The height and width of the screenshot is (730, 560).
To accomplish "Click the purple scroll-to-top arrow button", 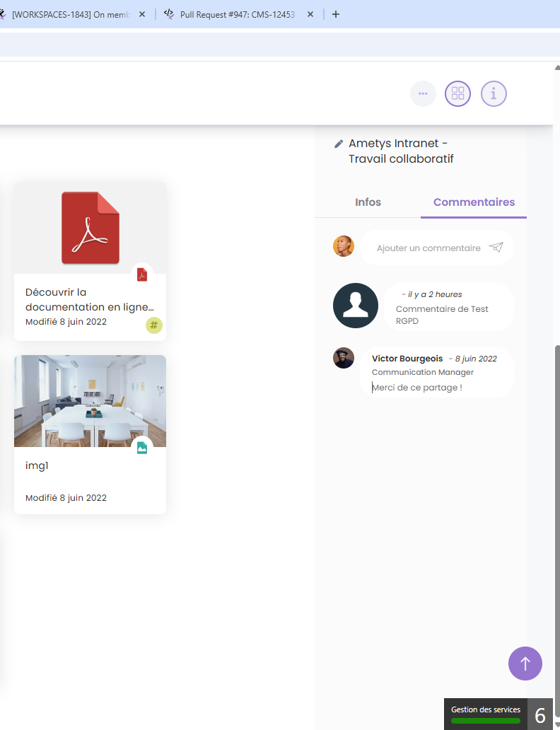I will point(525,664).
